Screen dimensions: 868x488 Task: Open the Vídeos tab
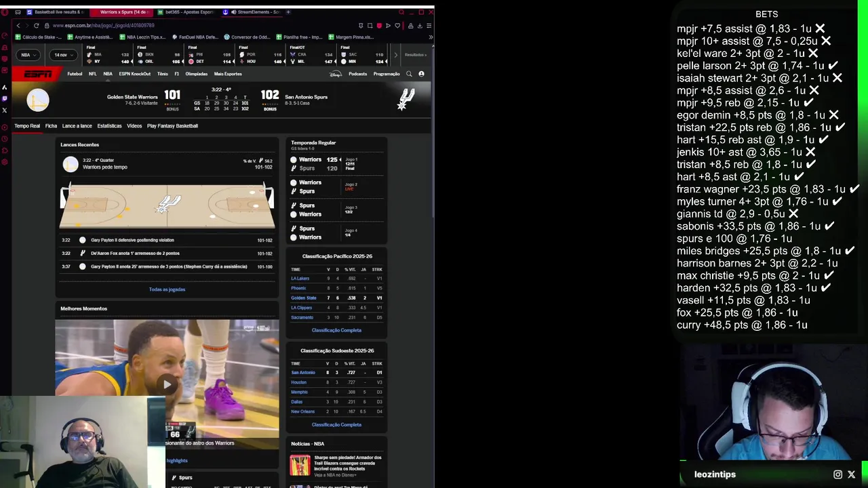134,126
